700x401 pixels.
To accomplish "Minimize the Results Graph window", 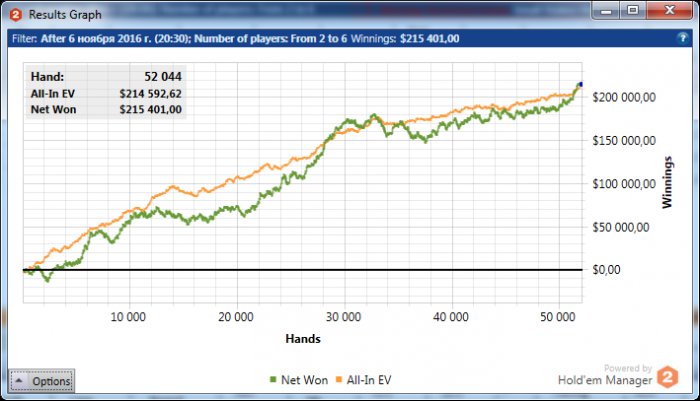I will tap(606, 11).
